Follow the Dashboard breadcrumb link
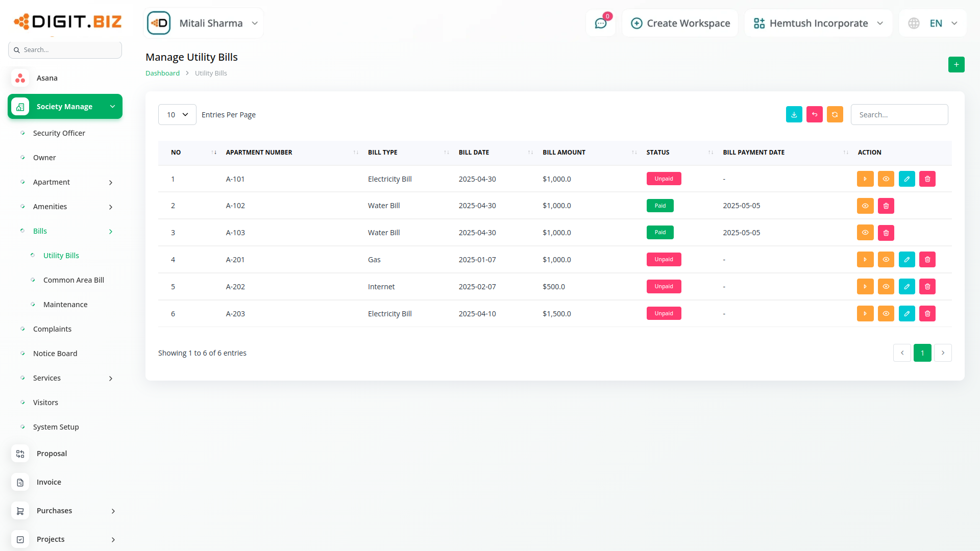980x551 pixels. coord(162,73)
